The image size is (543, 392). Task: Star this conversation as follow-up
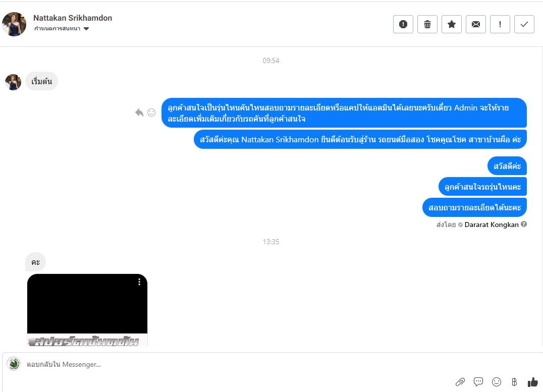click(452, 24)
